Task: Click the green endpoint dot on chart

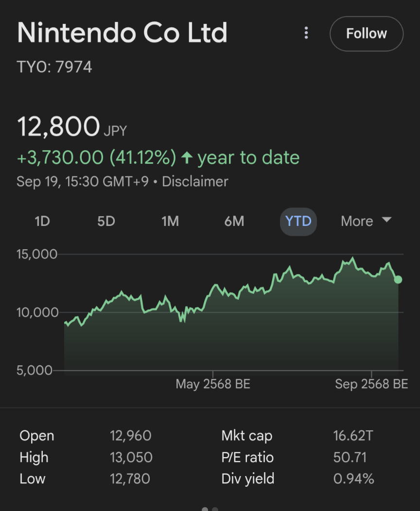Action: point(398,280)
